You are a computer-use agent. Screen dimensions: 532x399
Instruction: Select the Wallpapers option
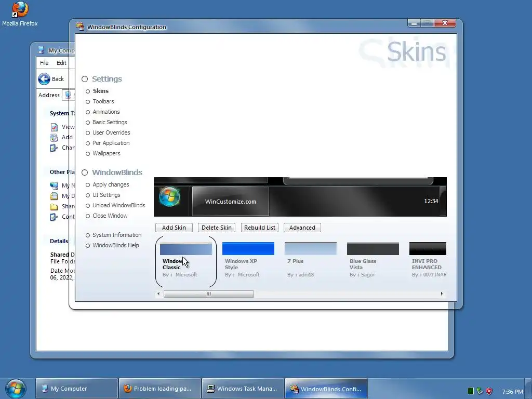tap(106, 153)
